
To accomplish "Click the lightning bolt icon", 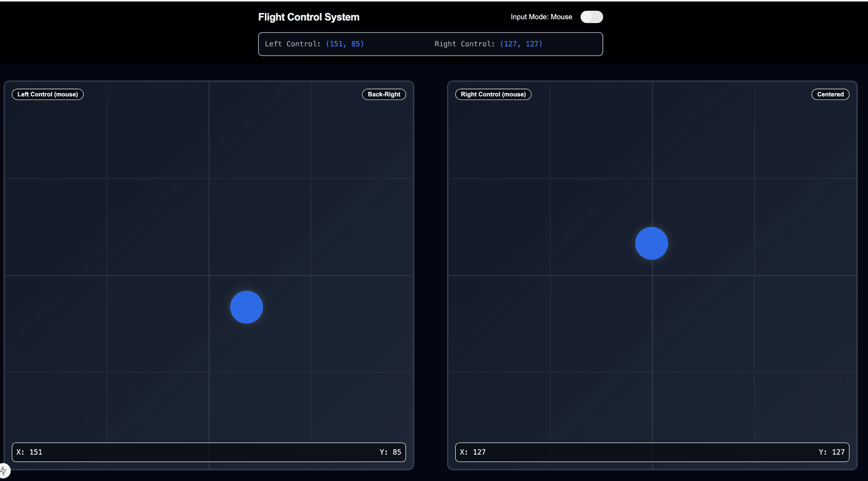I will tap(5, 470).
